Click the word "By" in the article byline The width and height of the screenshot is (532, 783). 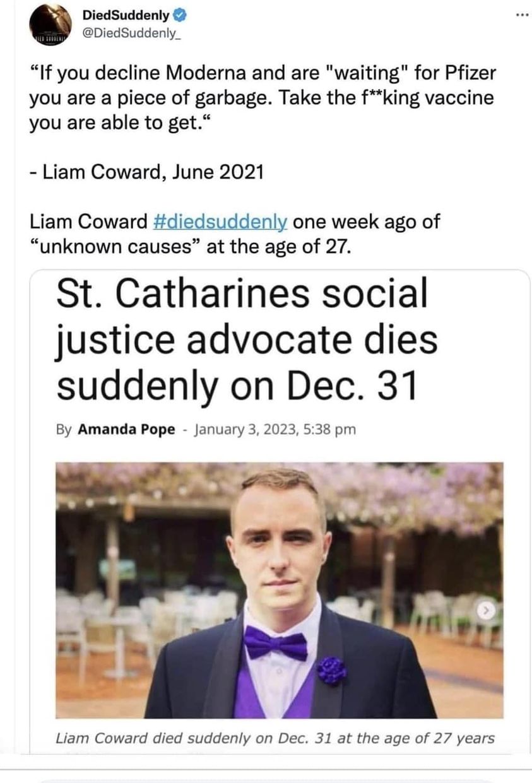point(63,430)
